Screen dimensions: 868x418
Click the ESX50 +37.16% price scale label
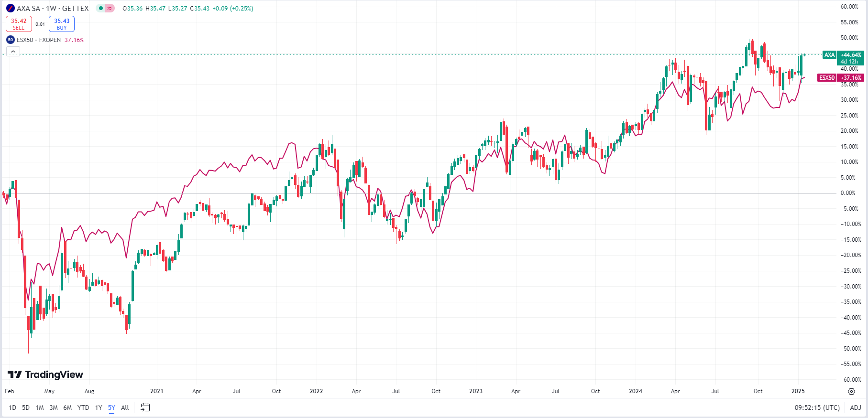click(x=841, y=77)
